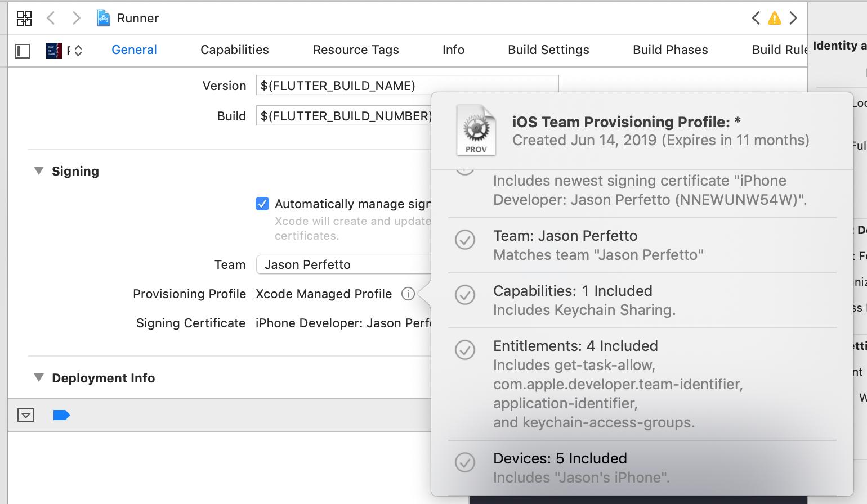
Task: Click the Runner project file icon
Action: [103, 18]
